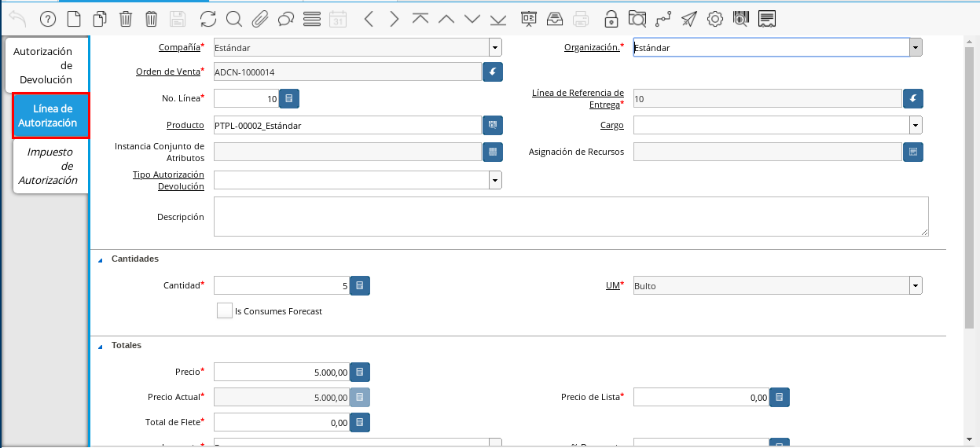Click the UM label link
The width and height of the screenshot is (980, 448).
tap(613, 285)
